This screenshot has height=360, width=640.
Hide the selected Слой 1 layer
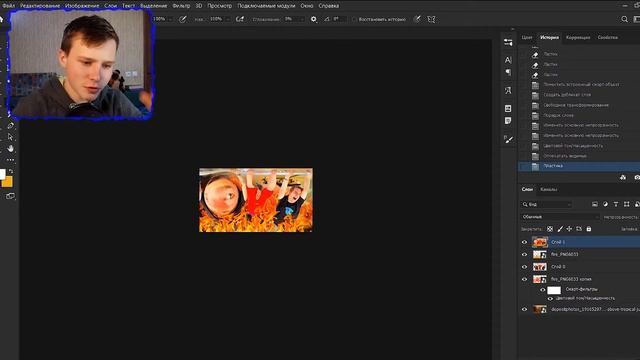524,242
